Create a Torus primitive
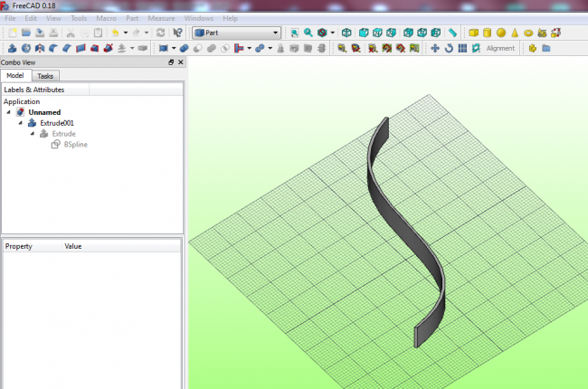The height and width of the screenshot is (389, 588). [x=528, y=33]
